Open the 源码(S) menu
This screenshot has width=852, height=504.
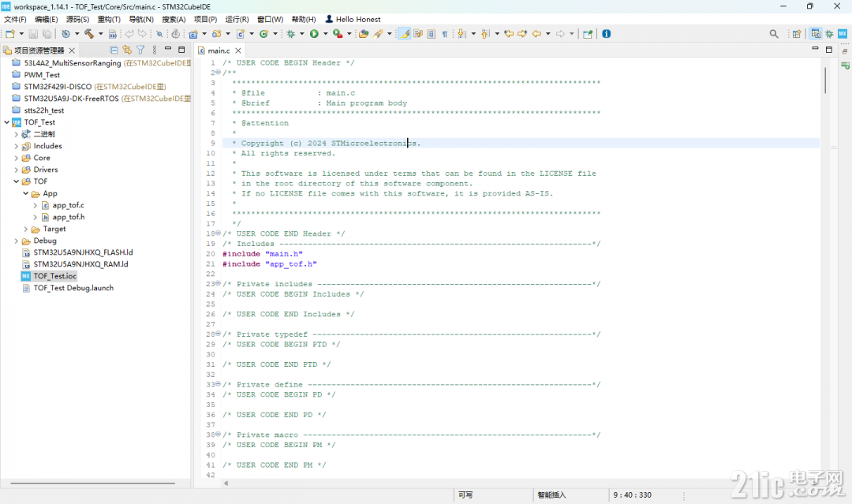click(77, 19)
